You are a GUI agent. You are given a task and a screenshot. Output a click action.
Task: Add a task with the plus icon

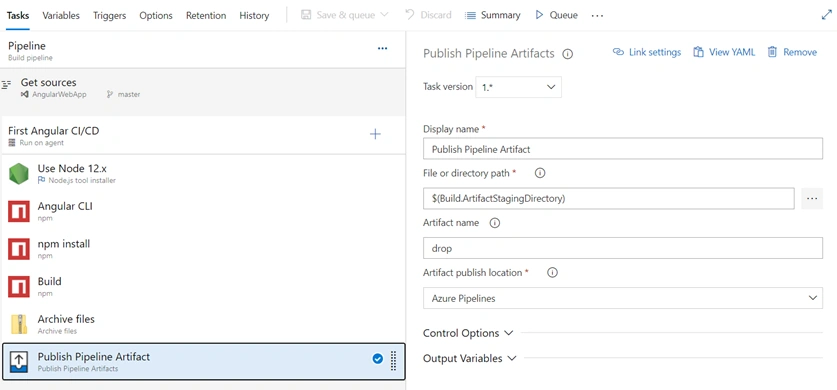tap(375, 134)
